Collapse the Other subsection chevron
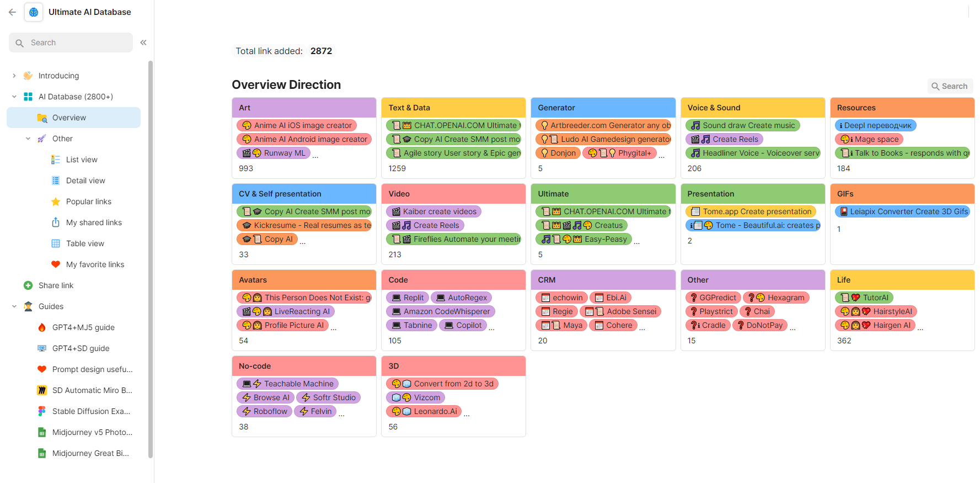Image resolution: width=980 pixels, height=483 pixels. (x=28, y=139)
